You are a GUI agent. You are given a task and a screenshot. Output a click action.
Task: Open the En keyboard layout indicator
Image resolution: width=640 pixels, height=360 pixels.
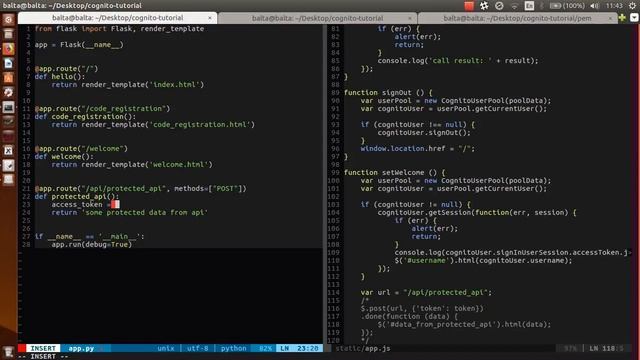(529, 6)
